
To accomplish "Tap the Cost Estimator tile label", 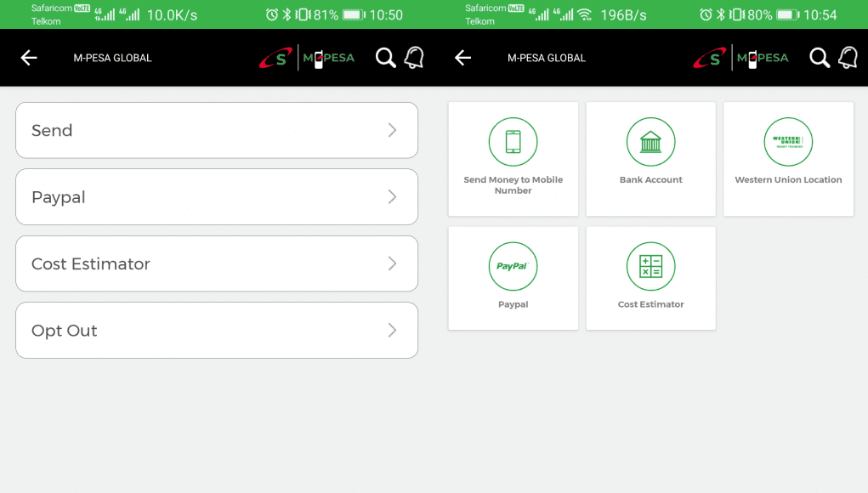I will coord(651,304).
